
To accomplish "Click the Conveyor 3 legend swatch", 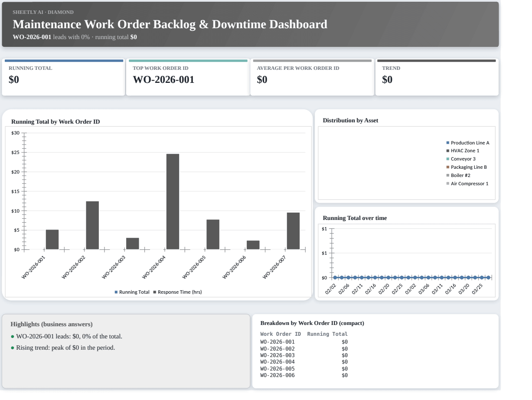I will pyautogui.click(x=448, y=159).
